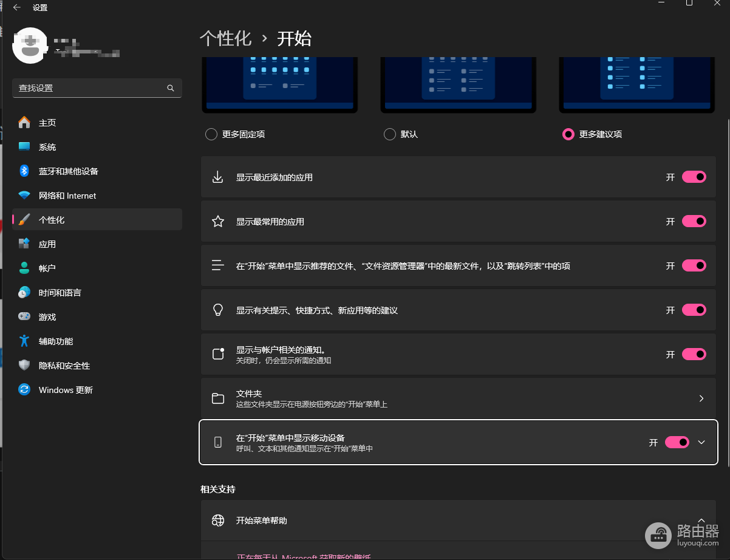730x560 pixels.
Task: Click text 这些文件夹显示在电源按钮旁边的"开始"菜单上
Action: pos(312,405)
